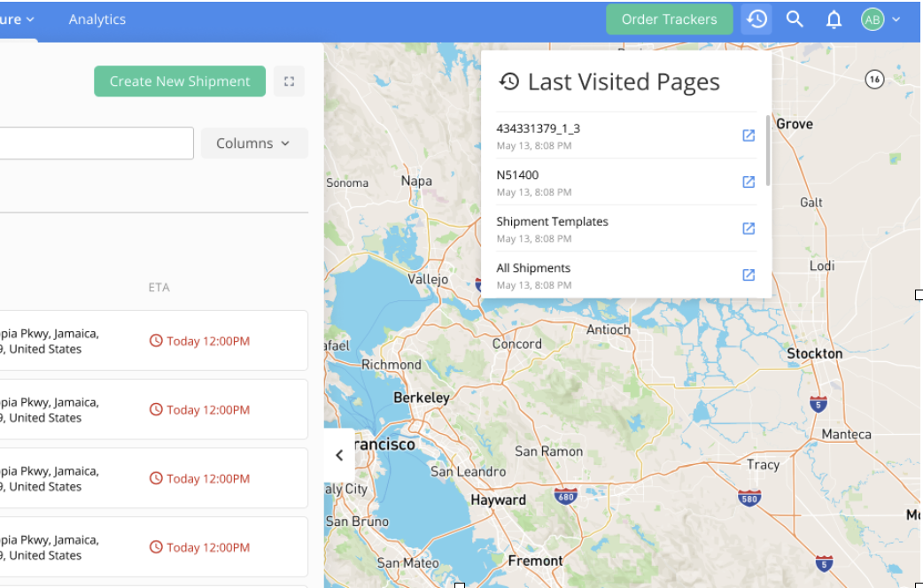Click the Lodi label on the map
The image size is (923, 588).
click(822, 266)
